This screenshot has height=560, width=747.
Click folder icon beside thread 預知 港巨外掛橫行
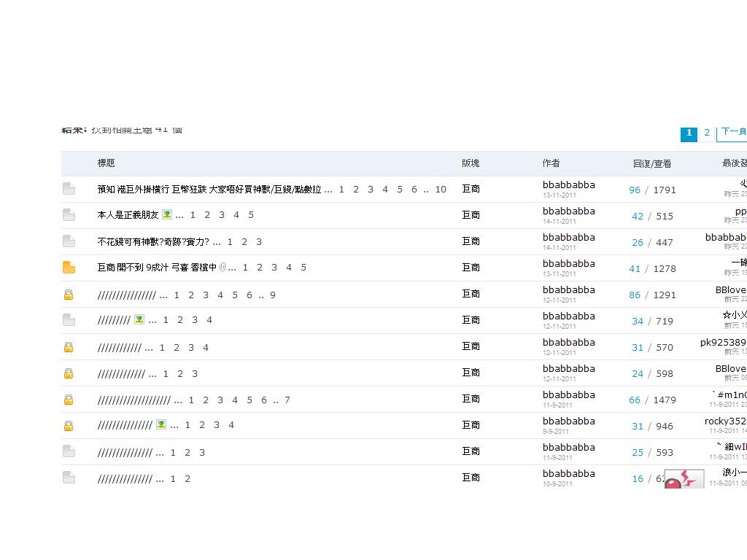(69, 189)
